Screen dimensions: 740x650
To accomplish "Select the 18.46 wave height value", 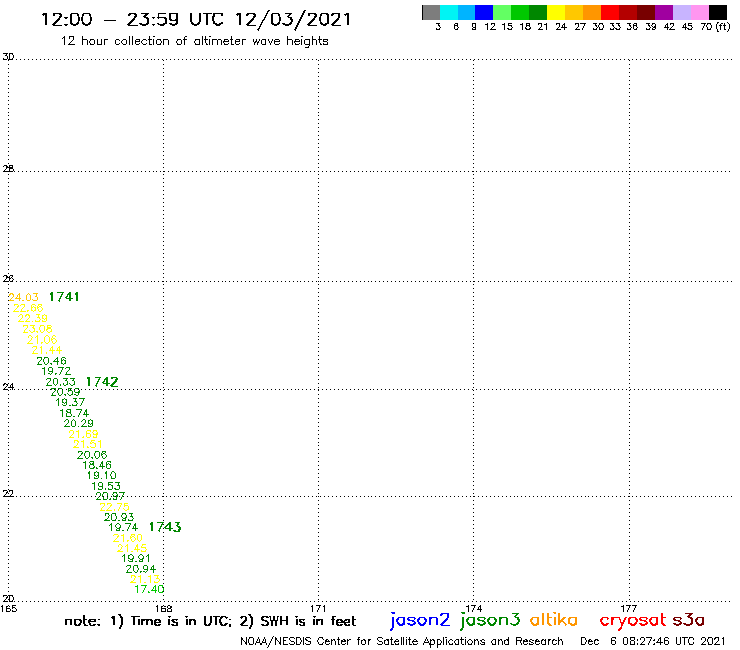I will [x=97, y=465].
